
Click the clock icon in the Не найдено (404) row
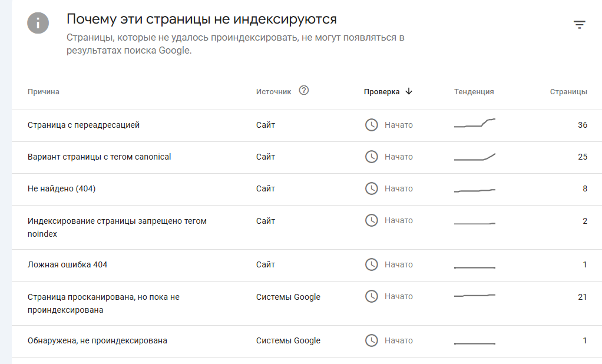[371, 189]
